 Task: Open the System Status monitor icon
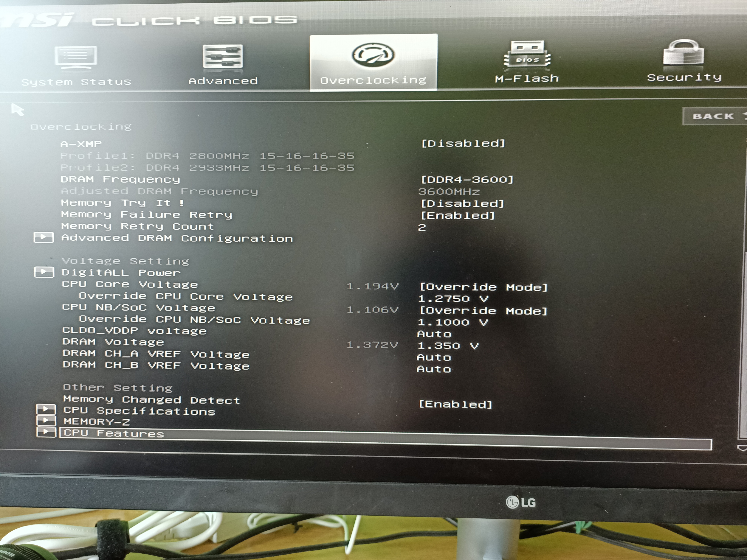point(76,57)
